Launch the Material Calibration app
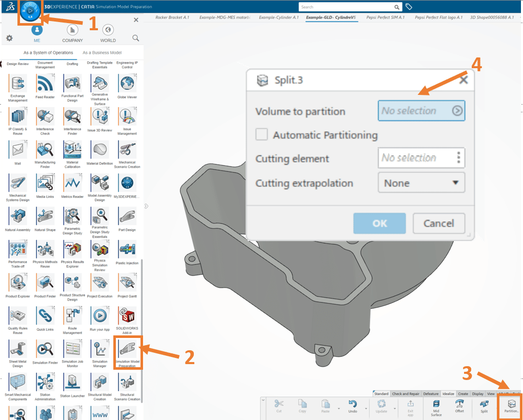 tap(72, 154)
